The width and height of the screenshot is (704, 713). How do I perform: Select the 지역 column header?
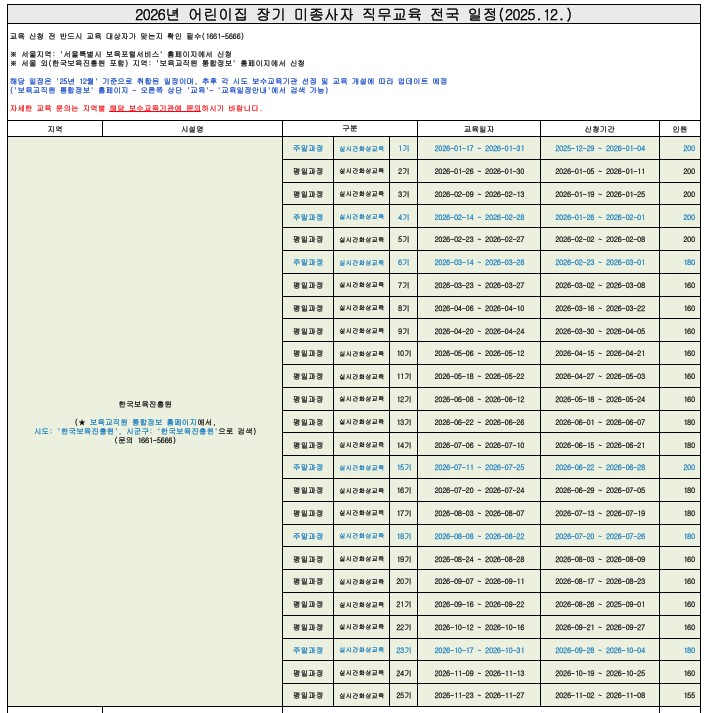(x=55, y=129)
